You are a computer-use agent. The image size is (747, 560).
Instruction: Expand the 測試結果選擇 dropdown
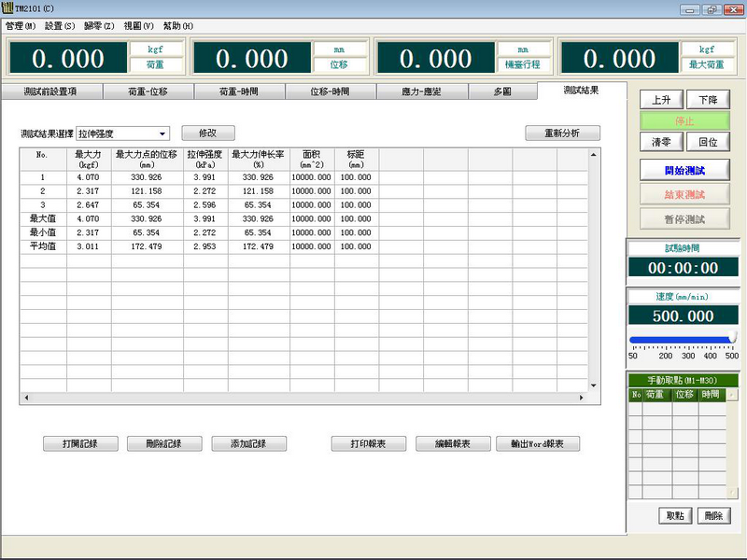click(x=162, y=133)
